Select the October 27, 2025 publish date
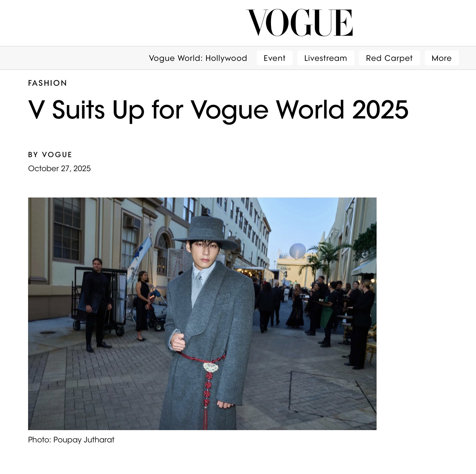This screenshot has height=474, width=476. [59, 169]
